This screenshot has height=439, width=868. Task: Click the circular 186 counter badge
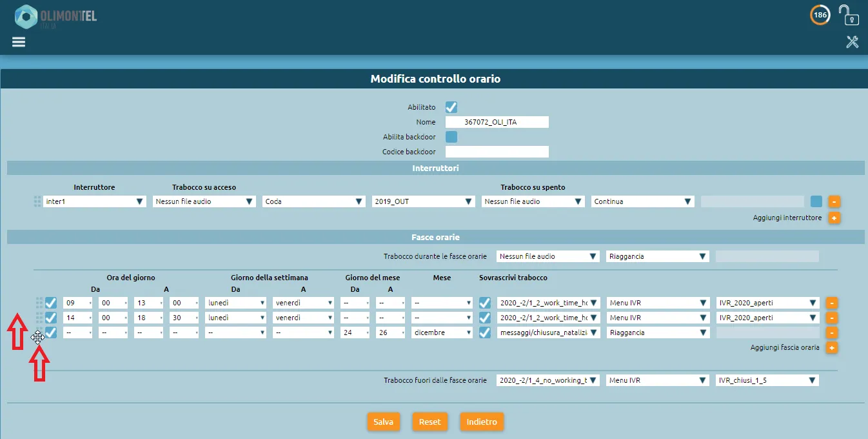click(820, 15)
